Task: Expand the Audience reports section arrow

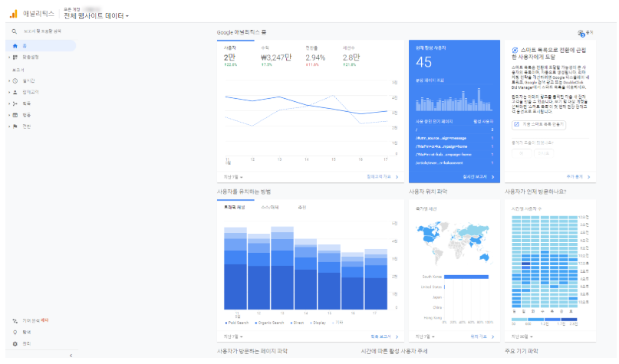Action: coord(9,92)
